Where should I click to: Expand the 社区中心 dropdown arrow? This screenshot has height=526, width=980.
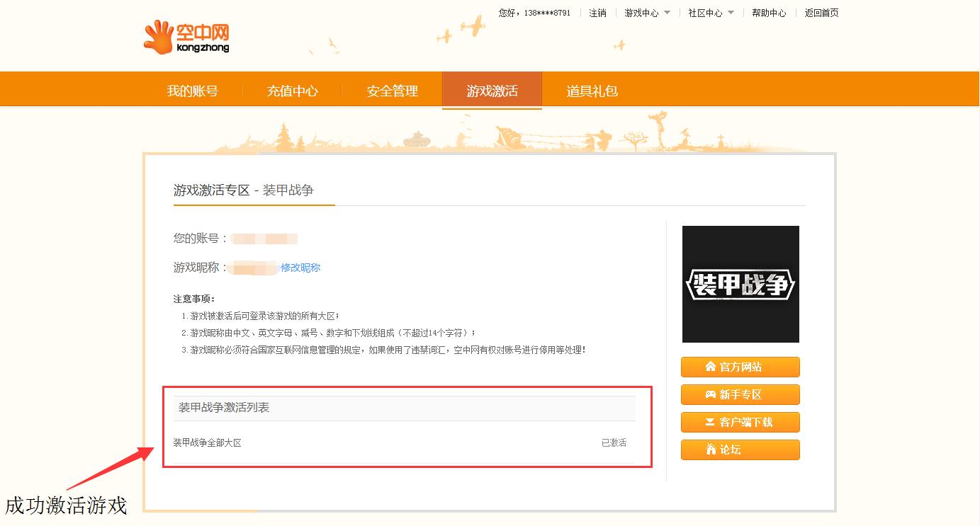click(x=731, y=13)
